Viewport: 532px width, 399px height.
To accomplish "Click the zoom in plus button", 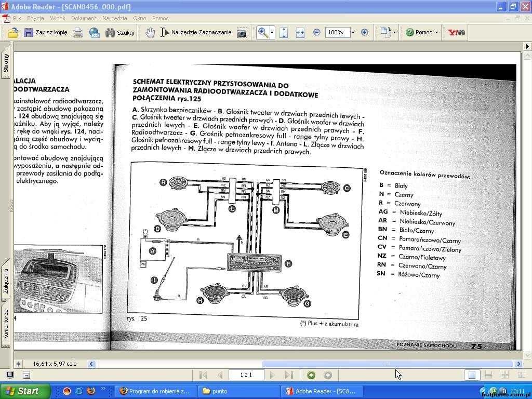I will (x=365, y=33).
